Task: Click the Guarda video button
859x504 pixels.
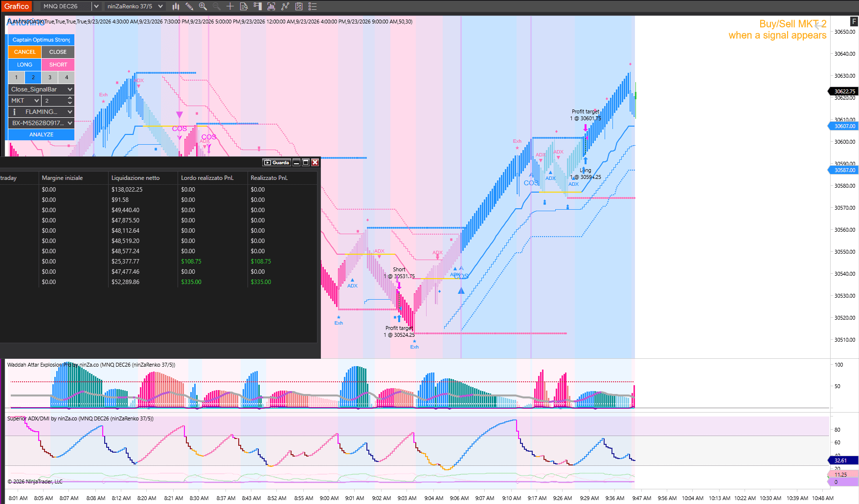Action: (277, 162)
